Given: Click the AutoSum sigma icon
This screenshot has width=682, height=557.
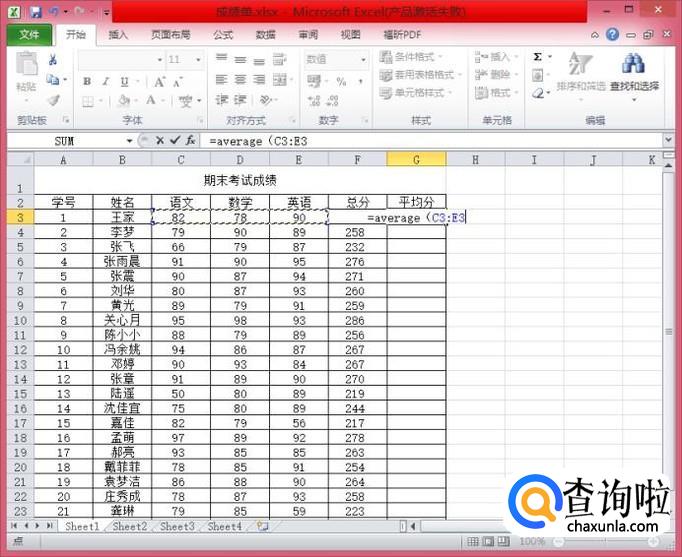Looking at the screenshot, I should point(538,57).
